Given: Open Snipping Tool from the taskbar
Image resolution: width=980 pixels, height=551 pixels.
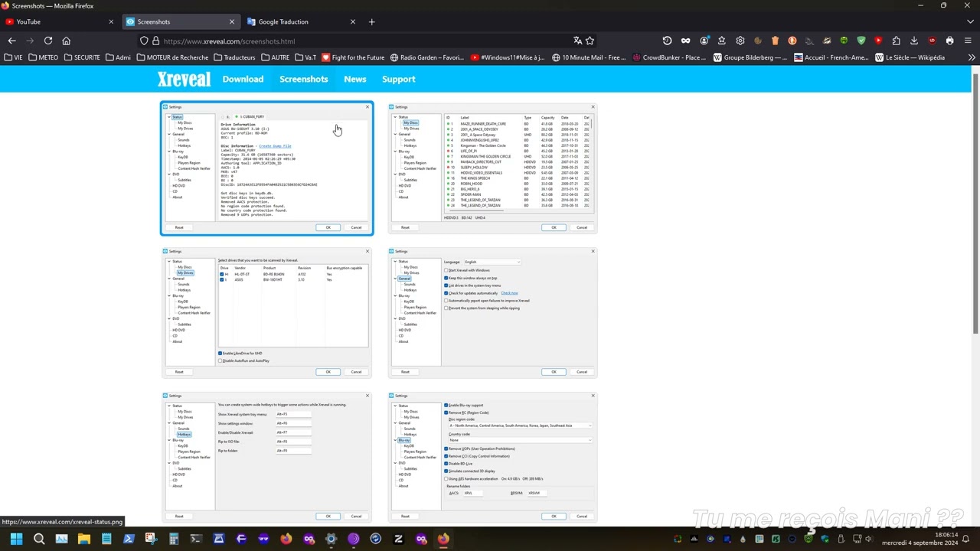Looking at the screenshot, I should tap(151, 539).
